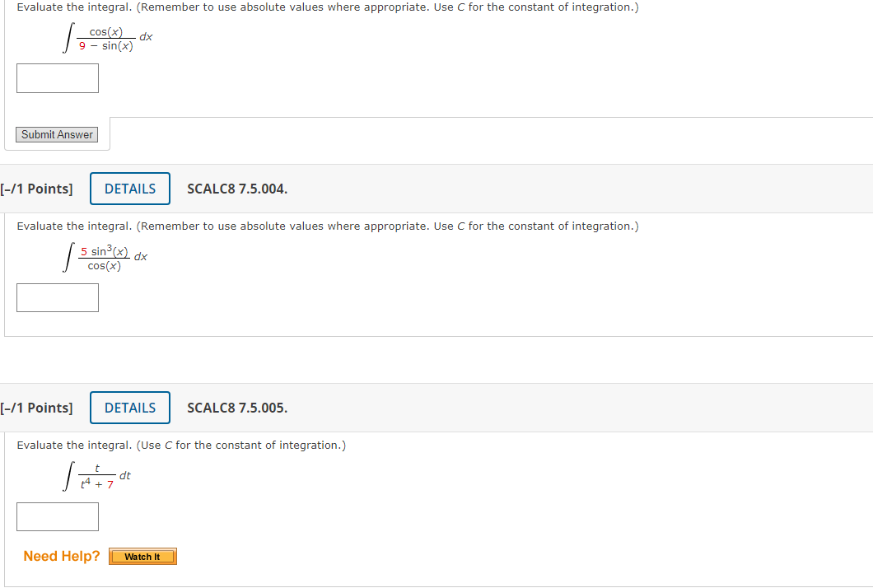Click [–/1 Points] for problem 7.5.004
Viewport: 873px width, 588px height.
point(36,189)
